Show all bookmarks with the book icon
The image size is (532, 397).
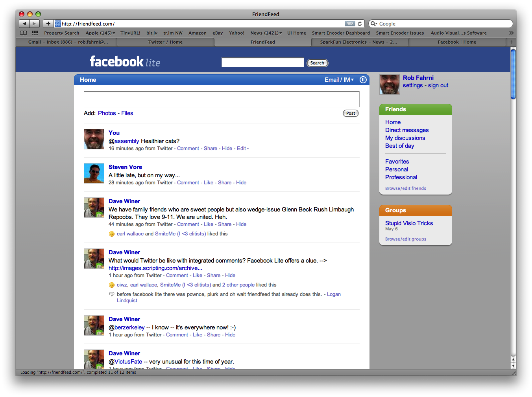coord(24,33)
